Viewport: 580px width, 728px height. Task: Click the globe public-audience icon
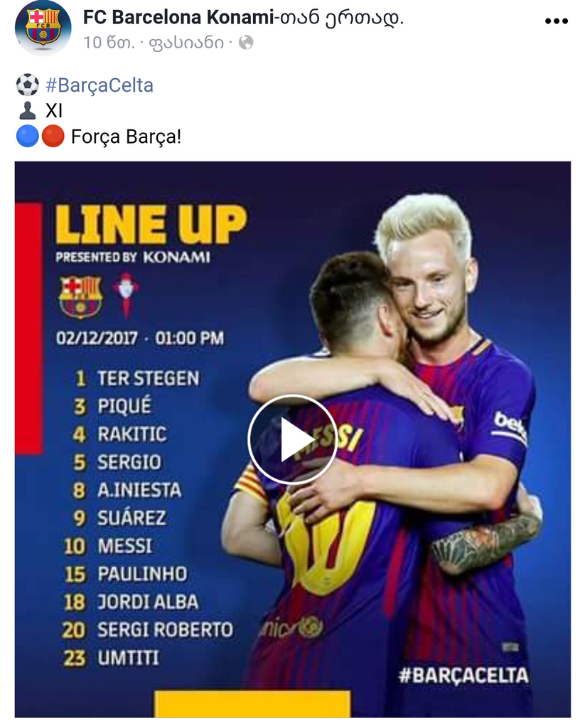[x=246, y=43]
